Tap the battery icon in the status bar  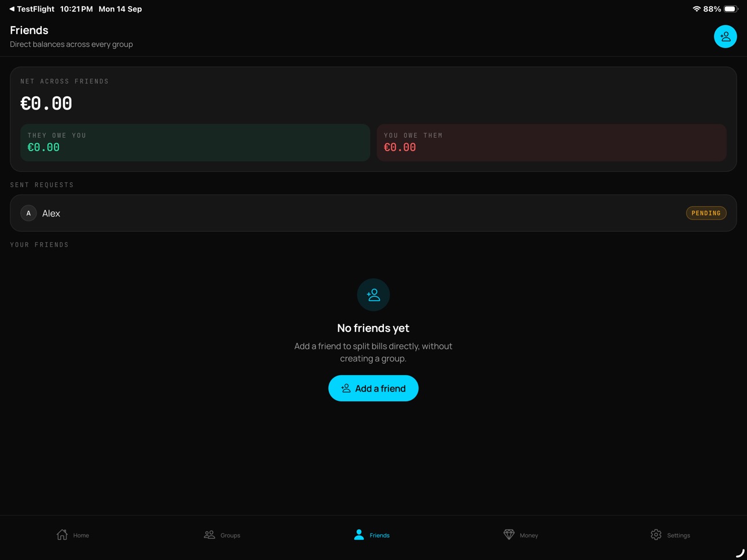(731, 9)
